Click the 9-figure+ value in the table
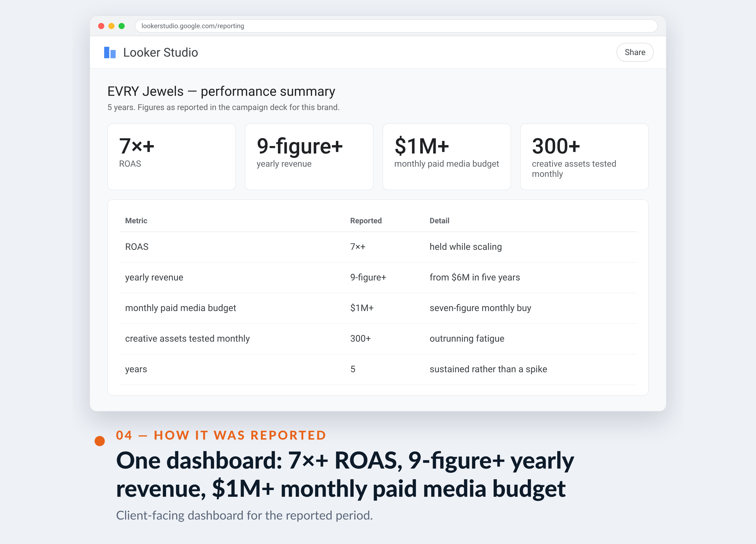 (x=368, y=278)
